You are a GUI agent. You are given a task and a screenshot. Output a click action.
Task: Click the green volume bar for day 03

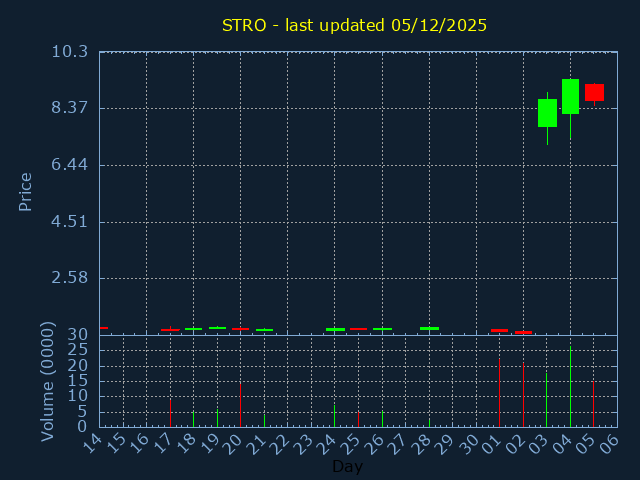[546, 400]
